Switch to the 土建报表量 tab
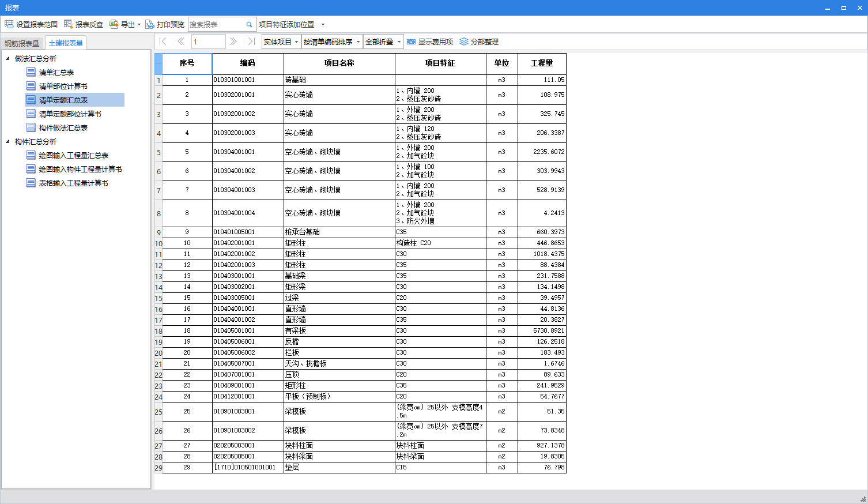The height and width of the screenshot is (504, 868). pos(66,43)
